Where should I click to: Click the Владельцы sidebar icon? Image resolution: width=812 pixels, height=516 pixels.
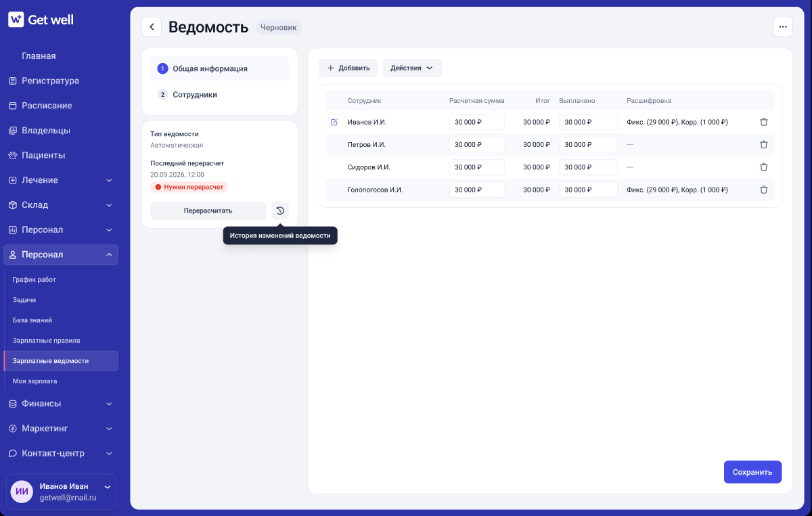pyautogui.click(x=13, y=131)
